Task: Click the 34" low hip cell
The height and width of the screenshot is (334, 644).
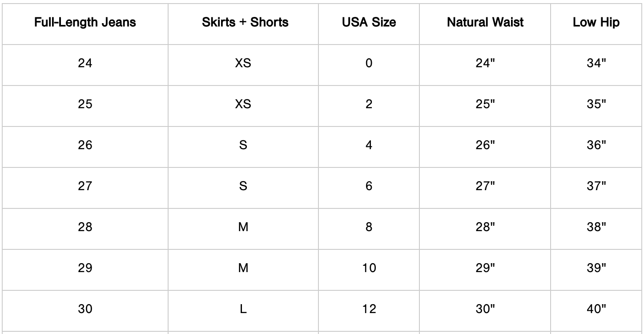Action: [596, 63]
